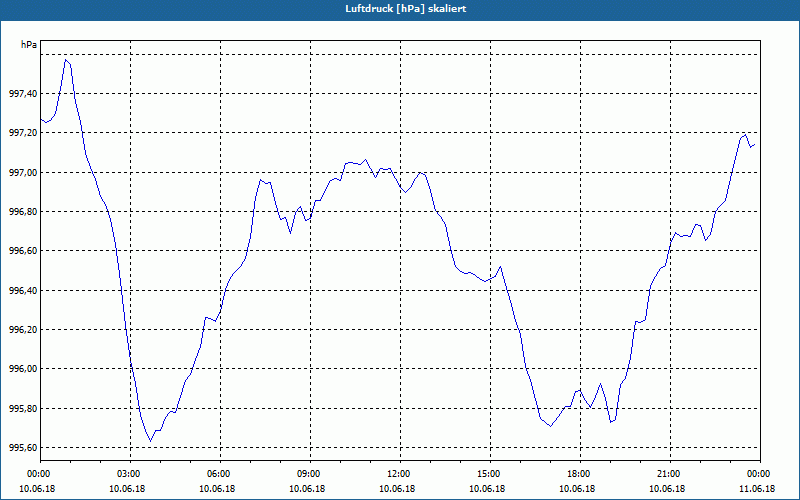
Task: Select the 09:00 time label
Action: (x=308, y=474)
